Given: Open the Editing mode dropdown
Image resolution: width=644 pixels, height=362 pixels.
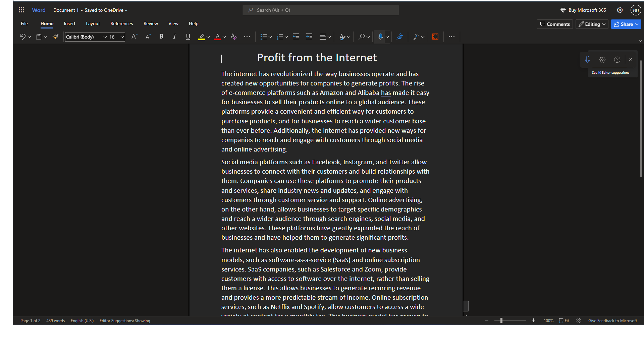Looking at the screenshot, I should [592, 24].
